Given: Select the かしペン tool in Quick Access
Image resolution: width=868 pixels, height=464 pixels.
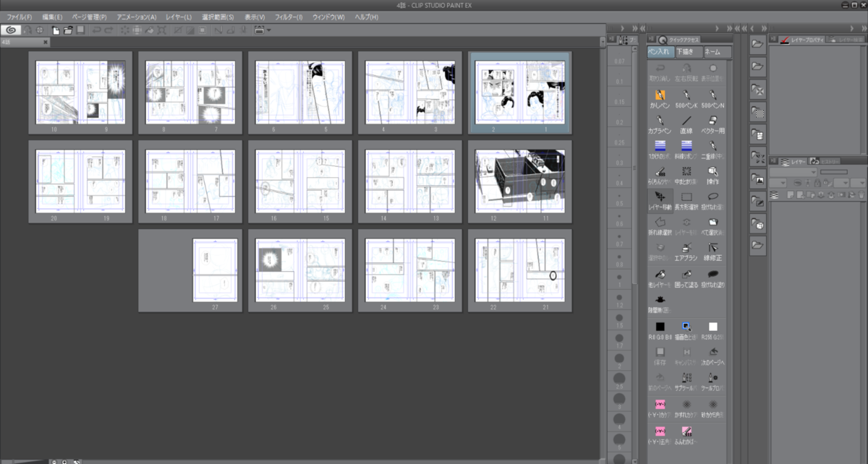Looking at the screenshot, I should pyautogui.click(x=660, y=98).
